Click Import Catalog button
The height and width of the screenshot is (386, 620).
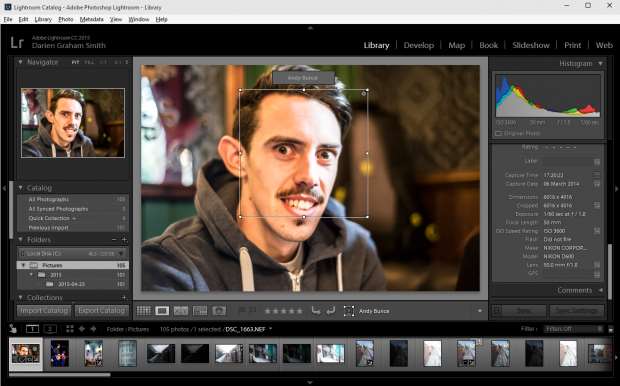coord(44,310)
